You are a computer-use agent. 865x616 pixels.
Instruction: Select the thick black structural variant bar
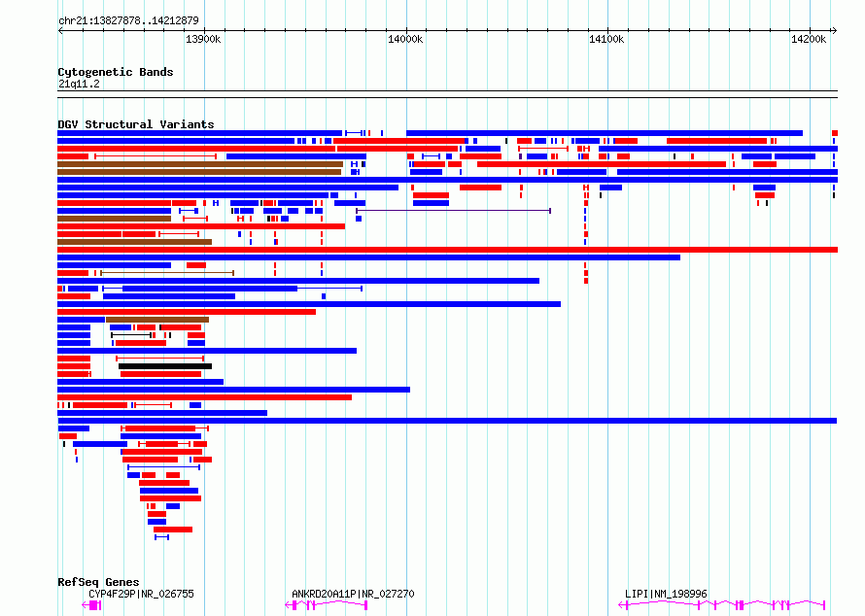[165, 366]
